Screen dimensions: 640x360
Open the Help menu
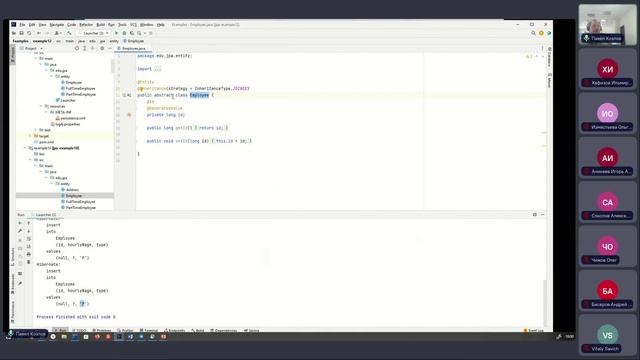161,24
